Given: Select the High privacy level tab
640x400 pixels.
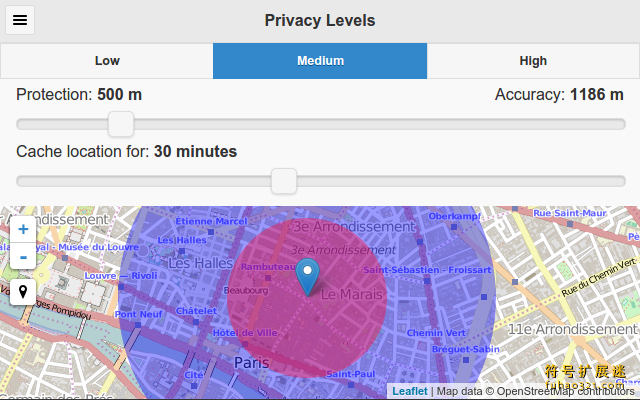Looking at the screenshot, I should coord(533,61).
